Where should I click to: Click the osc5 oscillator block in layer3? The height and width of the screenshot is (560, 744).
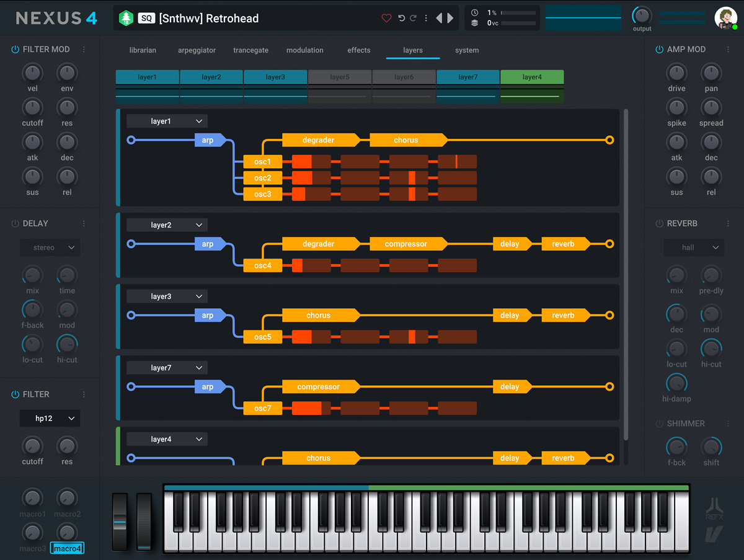[x=262, y=337]
